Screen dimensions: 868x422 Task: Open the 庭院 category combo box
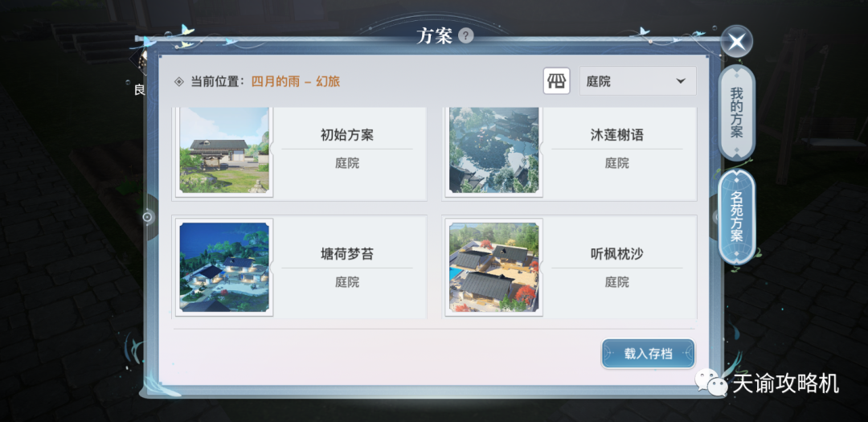coord(637,81)
